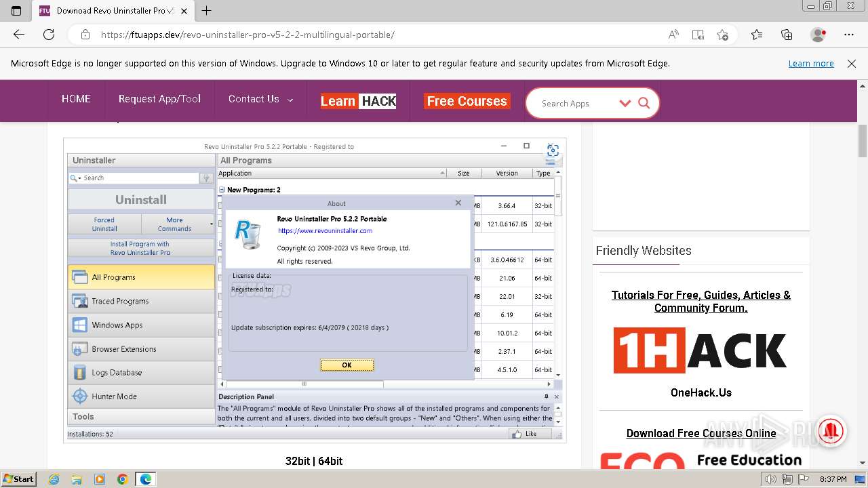The height and width of the screenshot is (488, 868).
Task: Click the Forced Uninstall button
Action: [104, 224]
